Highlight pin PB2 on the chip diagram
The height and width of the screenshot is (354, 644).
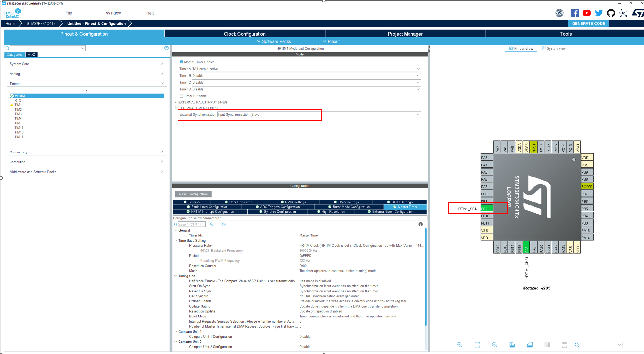click(x=486, y=208)
